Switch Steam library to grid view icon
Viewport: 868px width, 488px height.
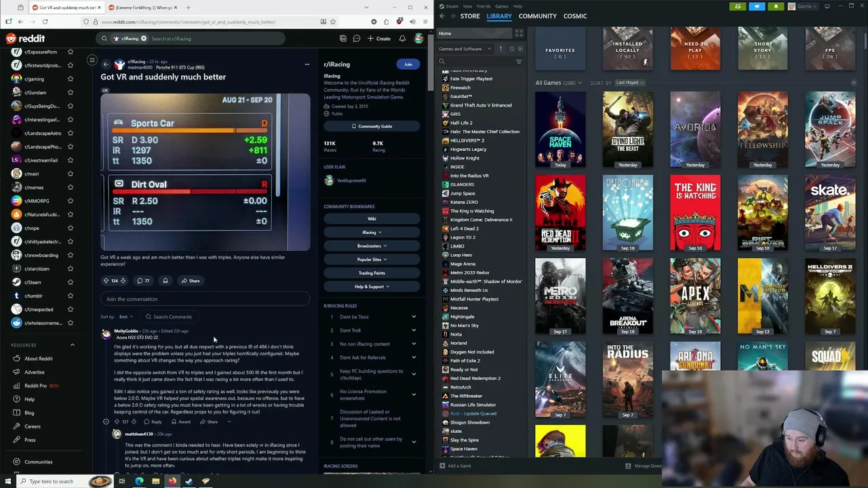[519, 33]
